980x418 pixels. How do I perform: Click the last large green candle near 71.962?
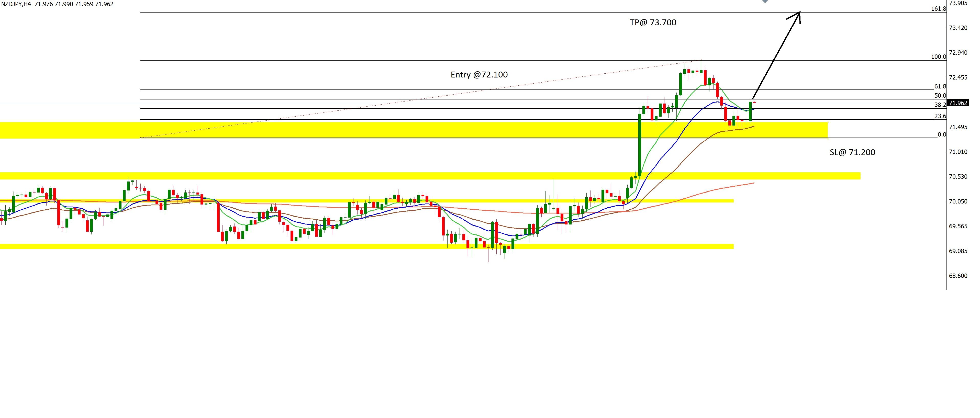click(750, 111)
